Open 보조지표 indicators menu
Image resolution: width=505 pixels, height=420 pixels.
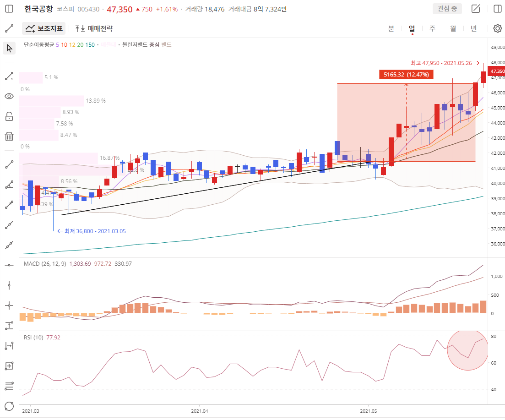click(44, 28)
